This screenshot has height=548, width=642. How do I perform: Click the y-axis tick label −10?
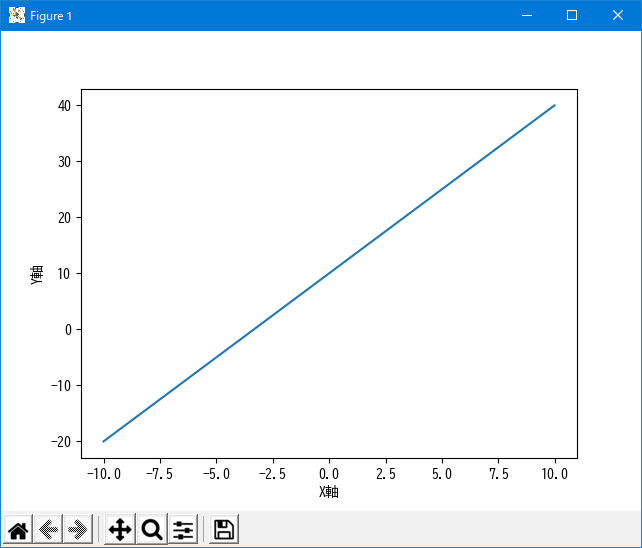point(61,385)
